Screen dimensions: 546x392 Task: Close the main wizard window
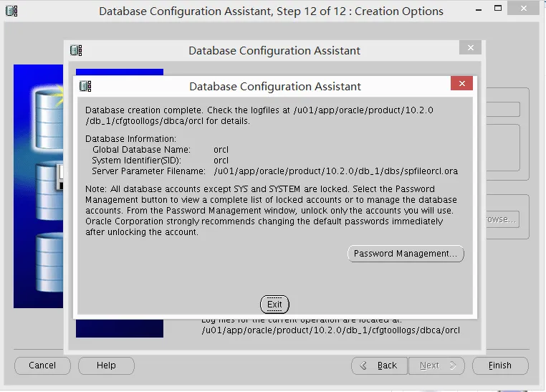(x=523, y=9)
